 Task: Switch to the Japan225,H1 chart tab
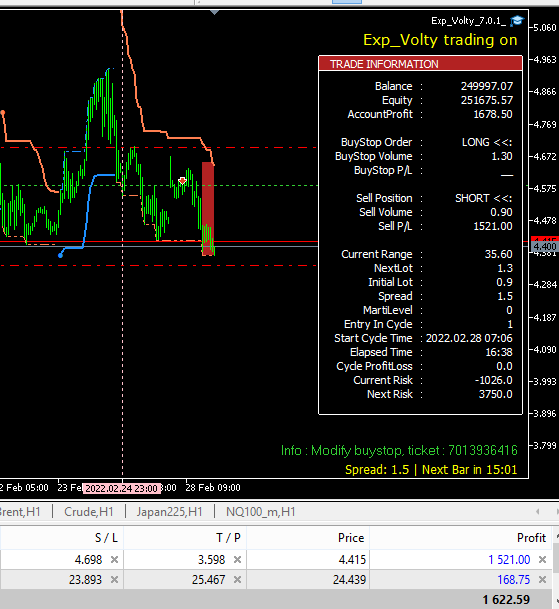pyautogui.click(x=169, y=512)
